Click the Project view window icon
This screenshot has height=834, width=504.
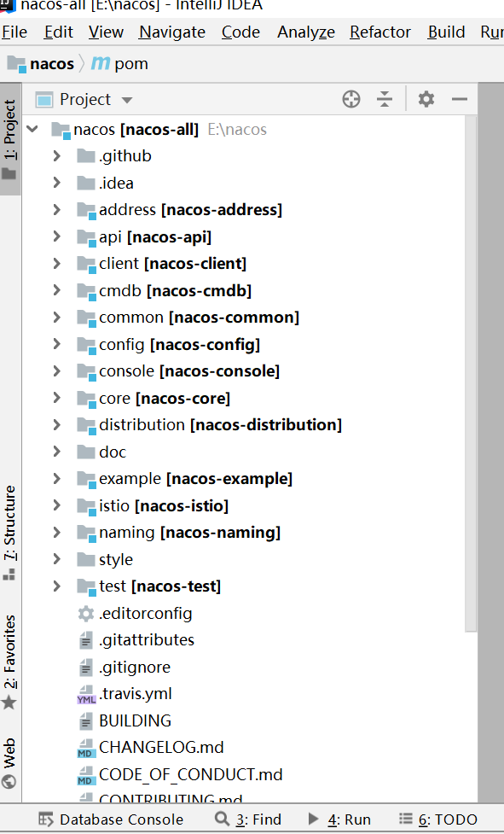(44, 100)
